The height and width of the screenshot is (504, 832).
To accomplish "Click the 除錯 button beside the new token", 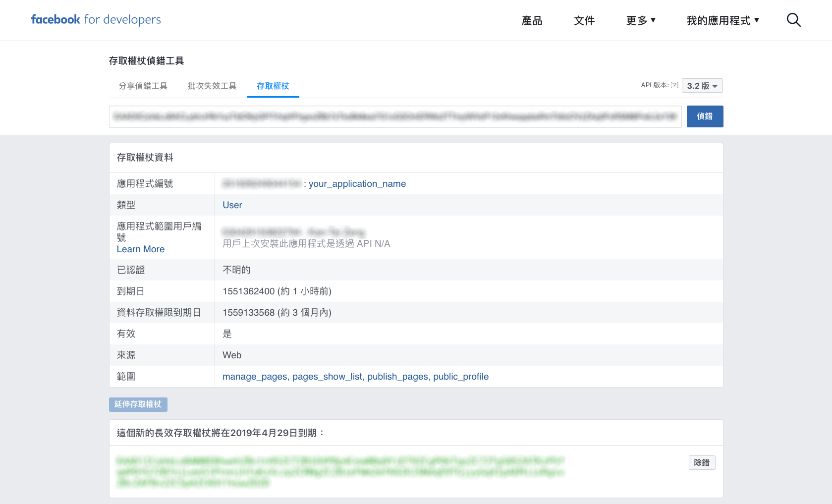I will [702, 462].
